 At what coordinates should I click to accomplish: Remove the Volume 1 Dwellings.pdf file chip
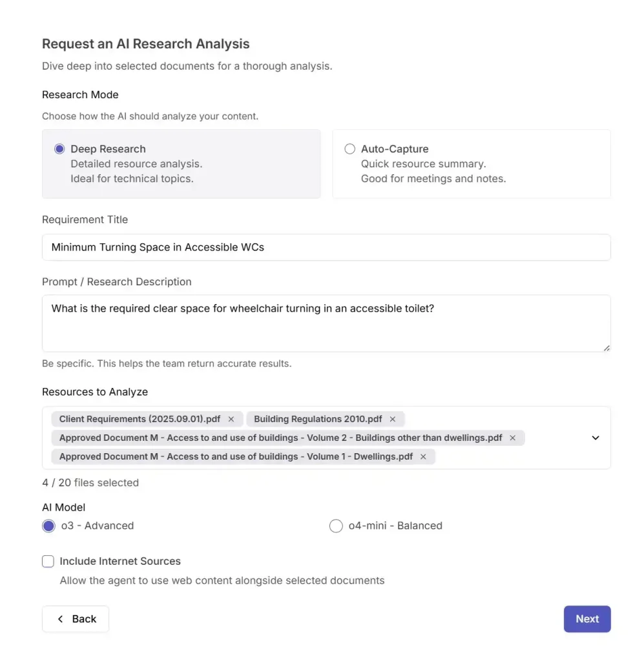[x=423, y=456]
